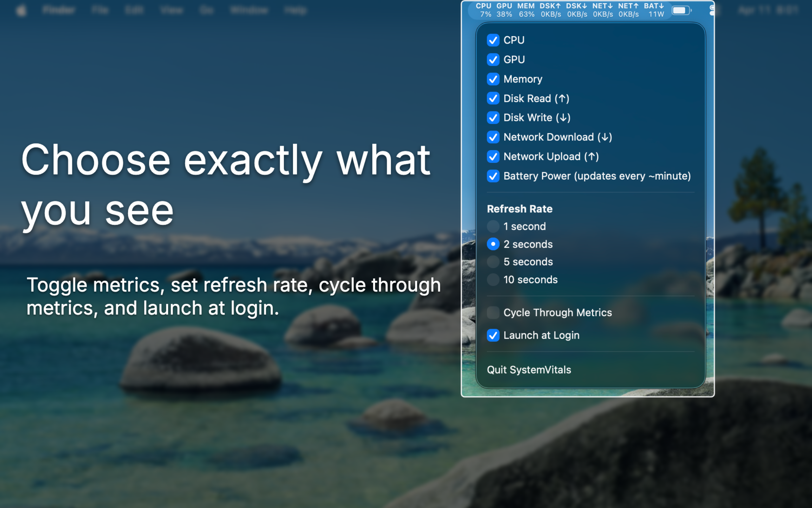Open the Help menu in menu bar
Viewport: 812px width, 508px height.
295,10
